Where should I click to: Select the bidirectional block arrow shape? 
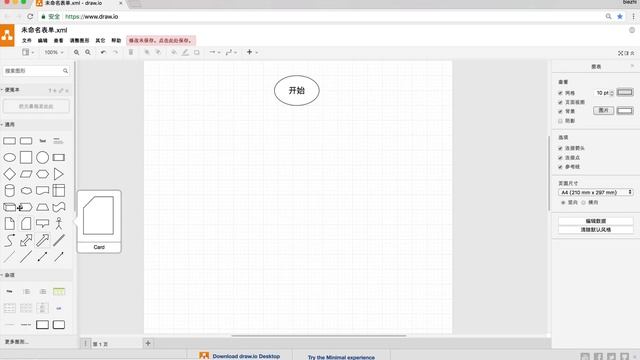pos(26,240)
